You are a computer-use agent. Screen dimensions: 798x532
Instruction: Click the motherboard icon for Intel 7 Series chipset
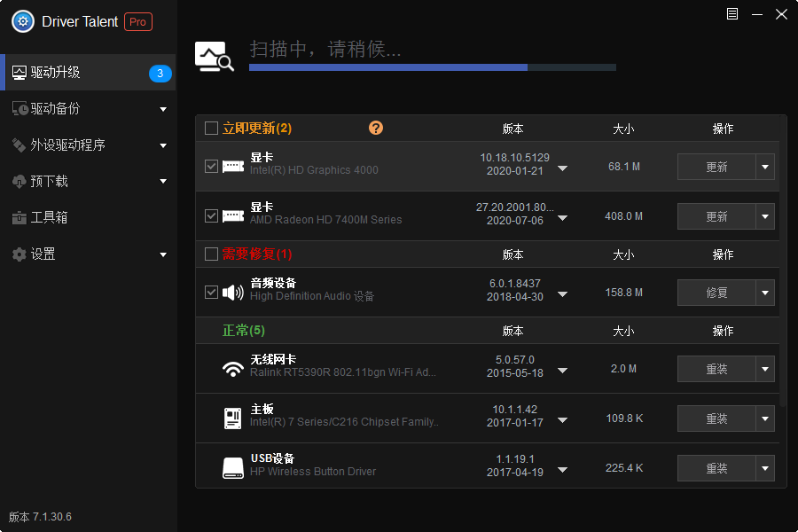233,419
